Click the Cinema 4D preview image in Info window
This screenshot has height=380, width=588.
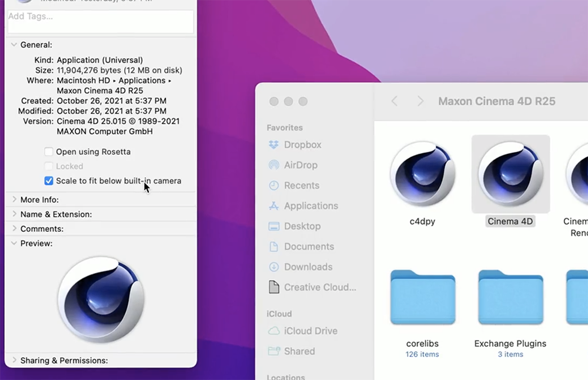[101, 299]
